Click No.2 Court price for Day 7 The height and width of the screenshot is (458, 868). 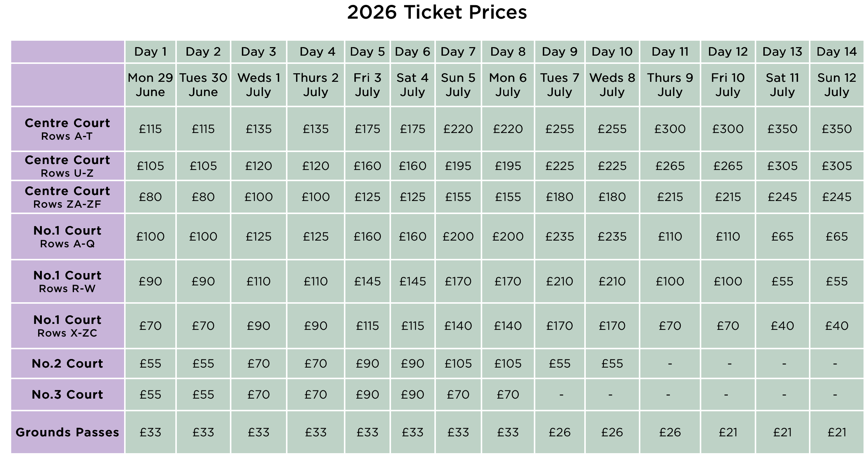pyautogui.click(x=458, y=363)
